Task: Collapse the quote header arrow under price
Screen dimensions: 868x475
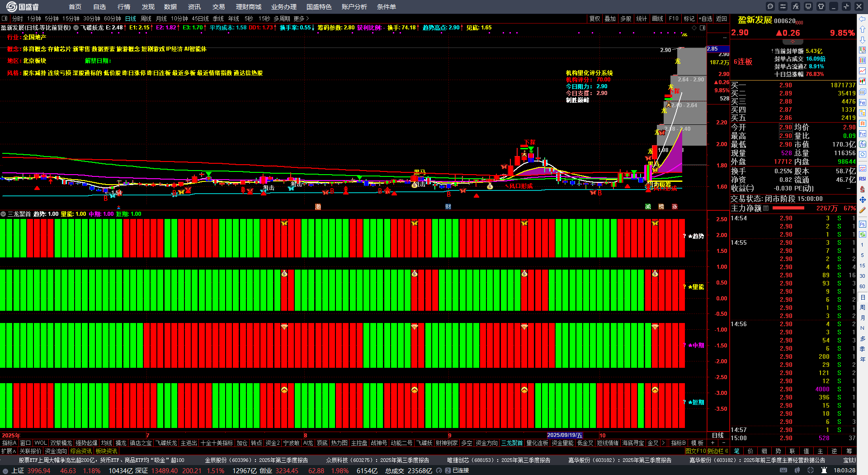Action: coord(793,42)
